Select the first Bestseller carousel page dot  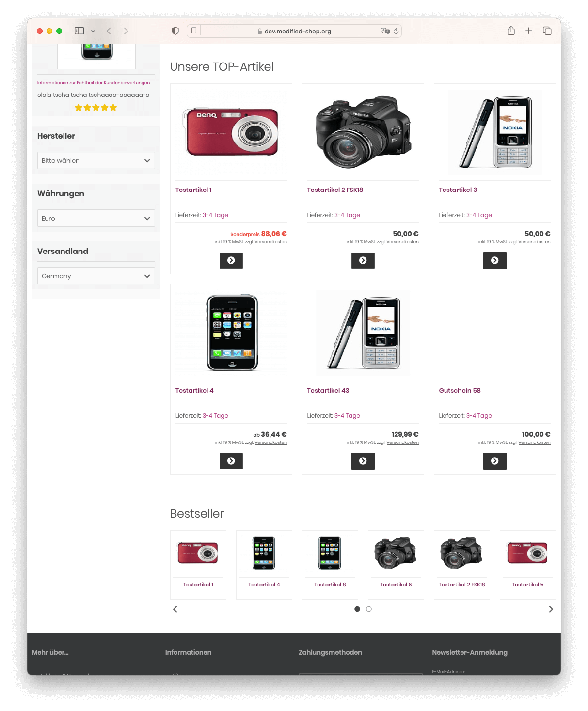pyautogui.click(x=357, y=609)
